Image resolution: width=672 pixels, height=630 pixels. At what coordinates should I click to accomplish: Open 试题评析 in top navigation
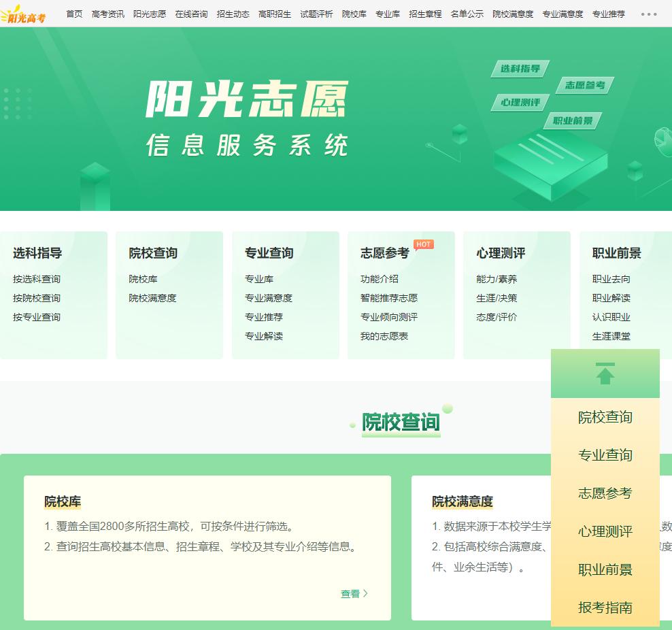[x=316, y=14]
